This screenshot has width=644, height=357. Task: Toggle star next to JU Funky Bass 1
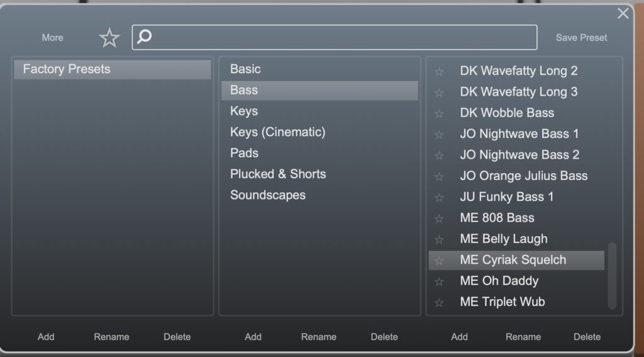click(440, 197)
